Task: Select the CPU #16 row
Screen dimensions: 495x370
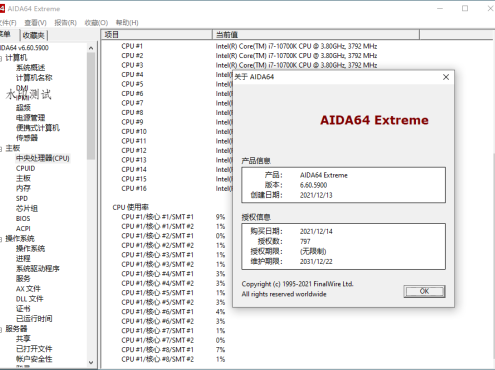Action: pos(134,189)
